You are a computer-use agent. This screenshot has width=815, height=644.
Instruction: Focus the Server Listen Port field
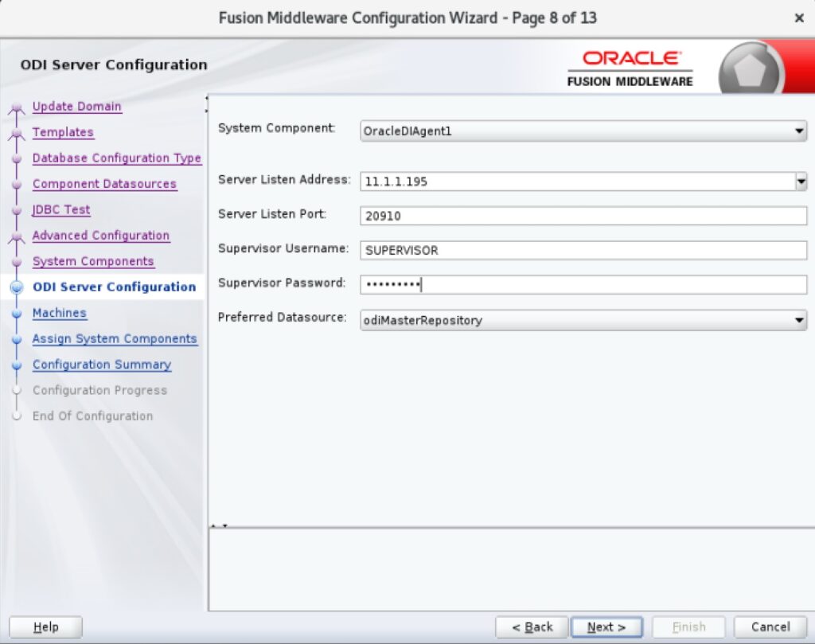583,216
